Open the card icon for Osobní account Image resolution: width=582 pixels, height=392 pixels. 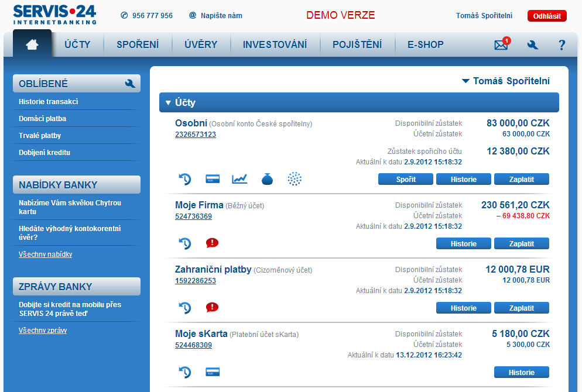[213, 179]
